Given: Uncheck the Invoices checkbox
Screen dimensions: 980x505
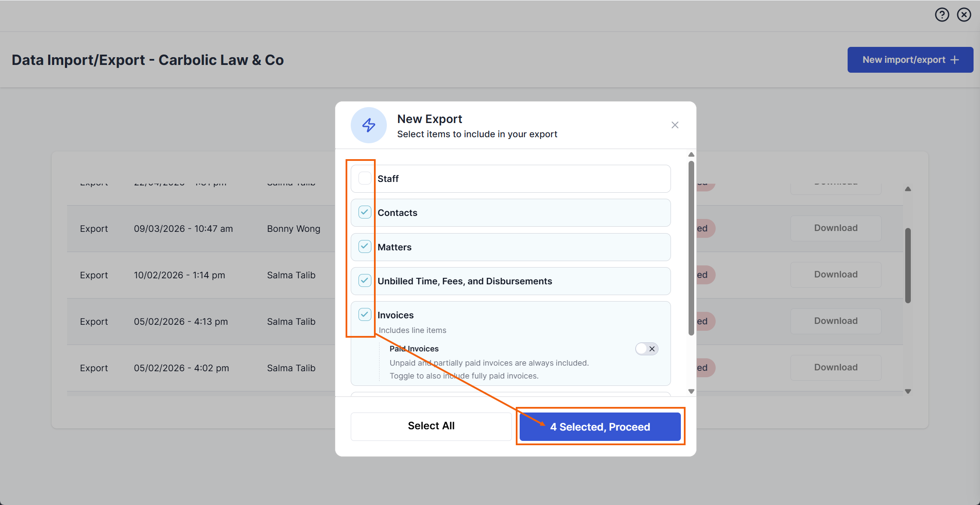Looking at the screenshot, I should pos(365,314).
